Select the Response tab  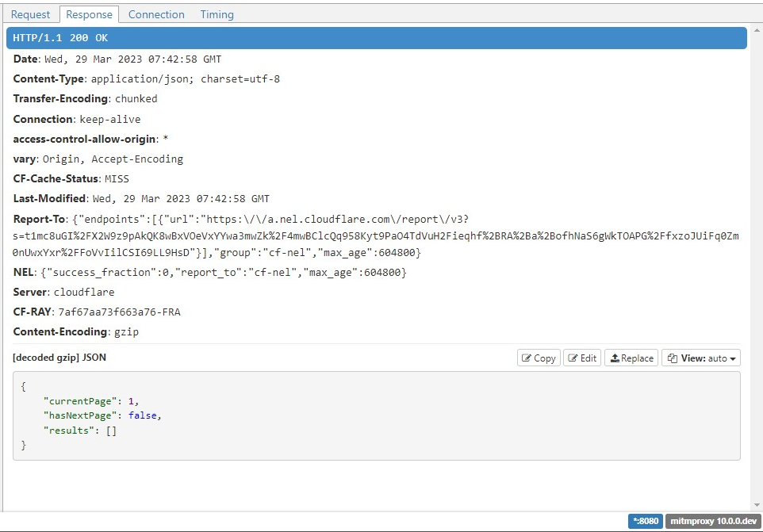(89, 14)
